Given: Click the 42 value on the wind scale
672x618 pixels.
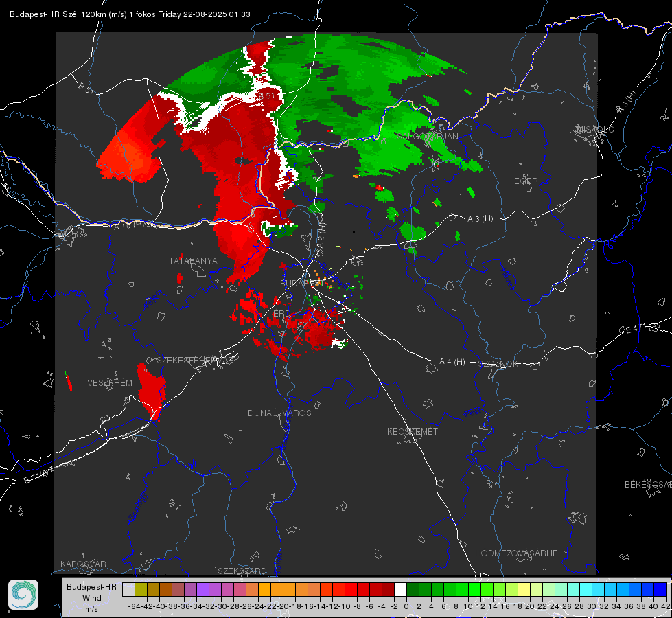Looking at the screenshot, I should point(665,606).
